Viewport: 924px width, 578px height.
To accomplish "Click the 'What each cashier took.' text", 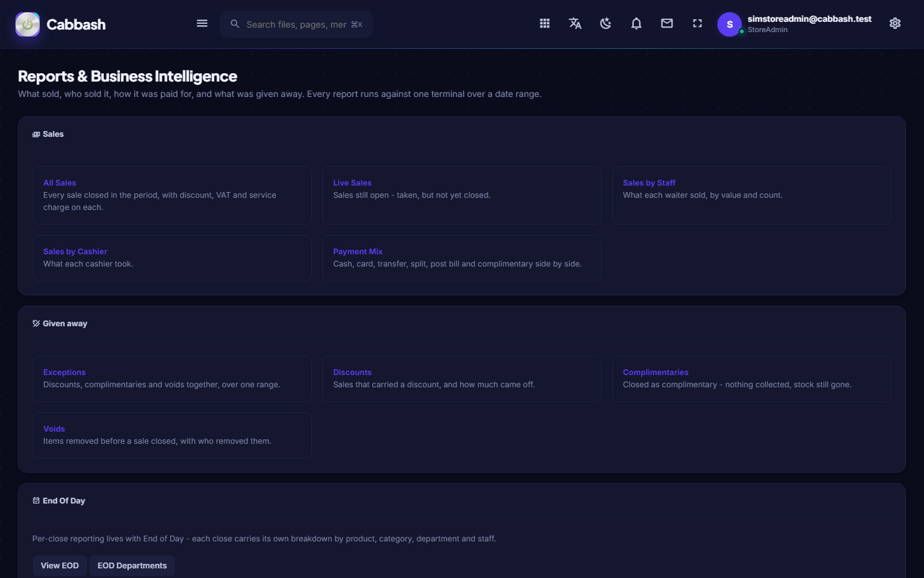I will point(88,264).
